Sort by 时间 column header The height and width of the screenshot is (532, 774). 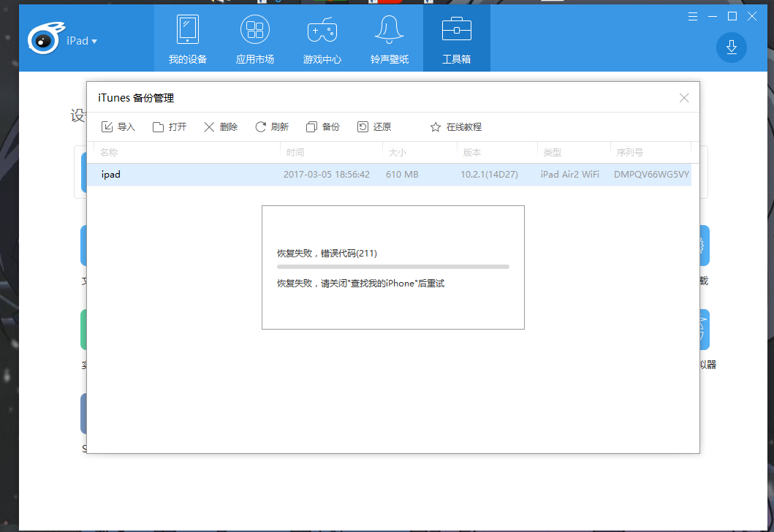click(331, 153)
